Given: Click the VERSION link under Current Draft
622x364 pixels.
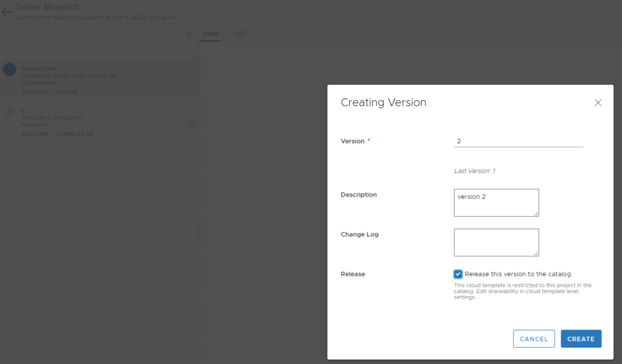Looking at the screenshot, I should coord(35,92).
